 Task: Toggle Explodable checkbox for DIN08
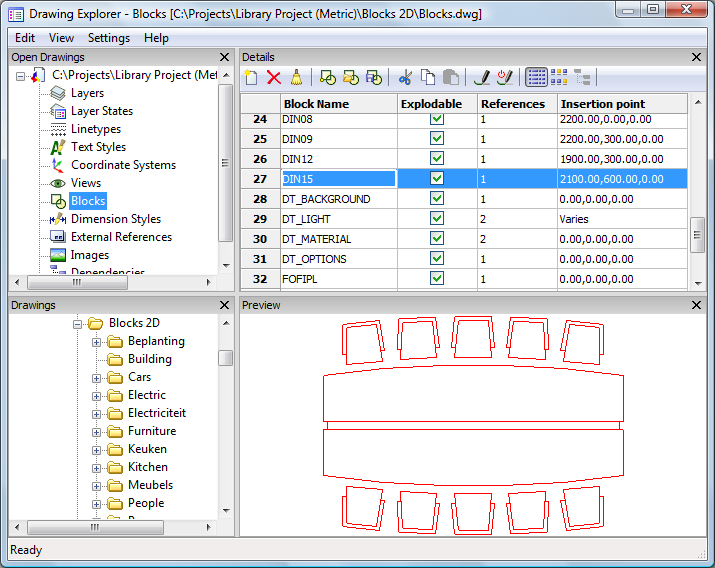pos(437,119)
